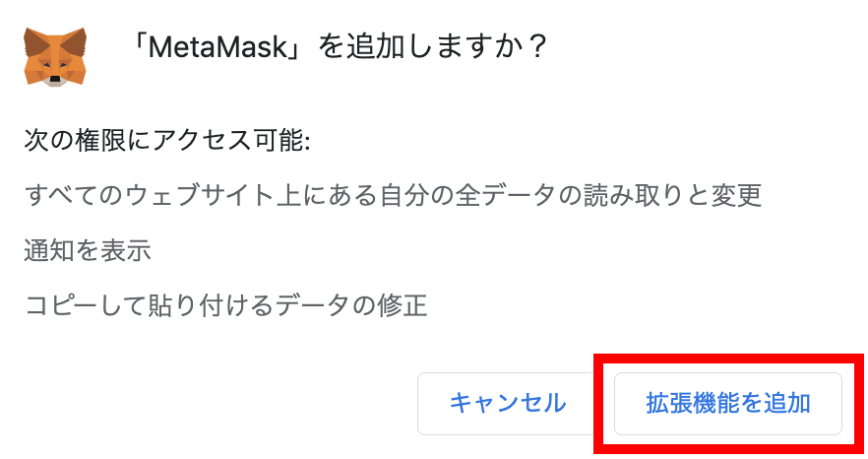Click the 拡張機能を追加 button
This screenshot has height=459, width=868.
coord(727,403)
